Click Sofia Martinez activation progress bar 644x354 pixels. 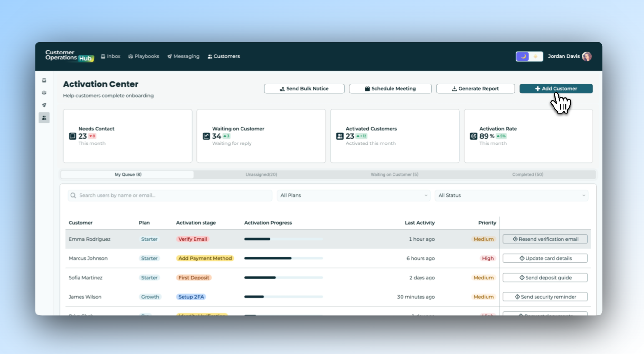click(283, 278)
